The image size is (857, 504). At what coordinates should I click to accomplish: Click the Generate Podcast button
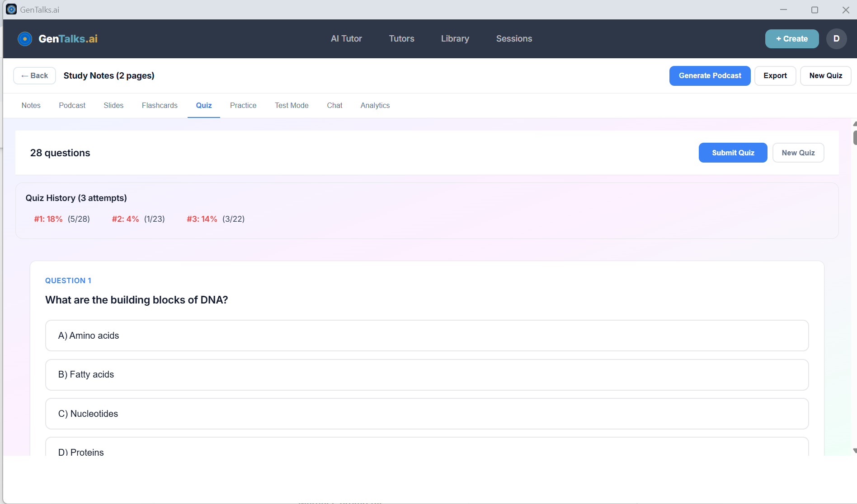click(x=710, y=76)
